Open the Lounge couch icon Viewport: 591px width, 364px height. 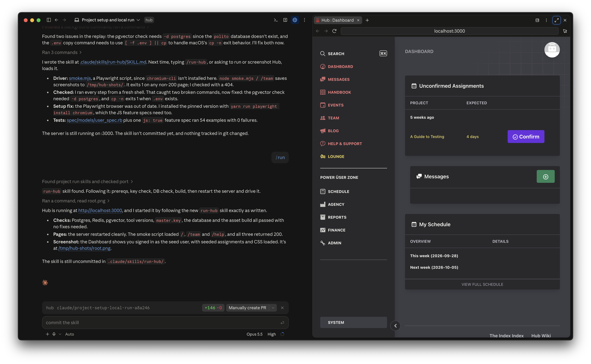[323, 156]
